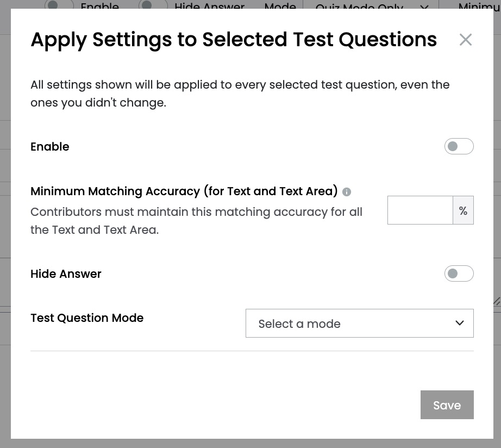Toggle the Hide Answer switch in dialog
Viewport: 501px width, 448px height.
459,273
